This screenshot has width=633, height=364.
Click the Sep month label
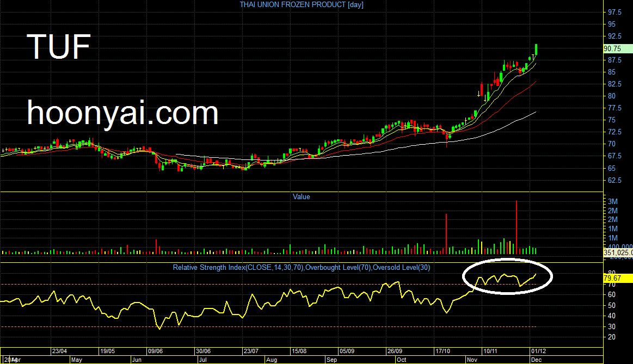click(x=331, y=360)
